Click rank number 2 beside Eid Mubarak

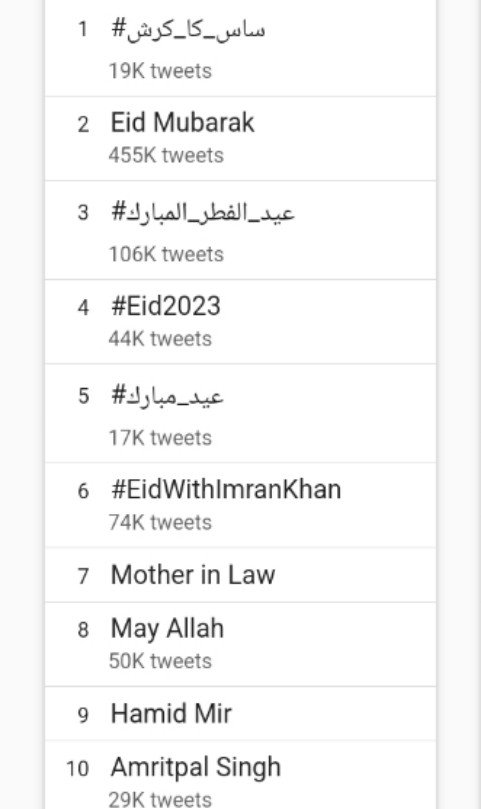tap(83, 125)
